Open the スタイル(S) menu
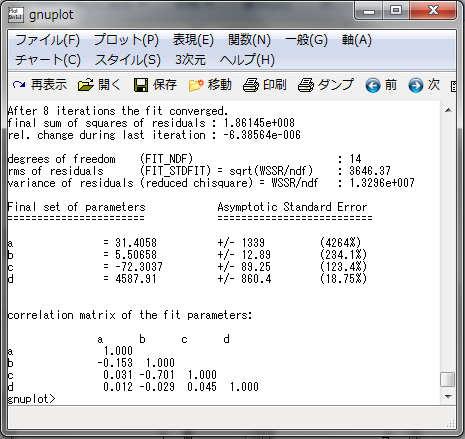The image size is (465, 439). [x=128, y=60]
